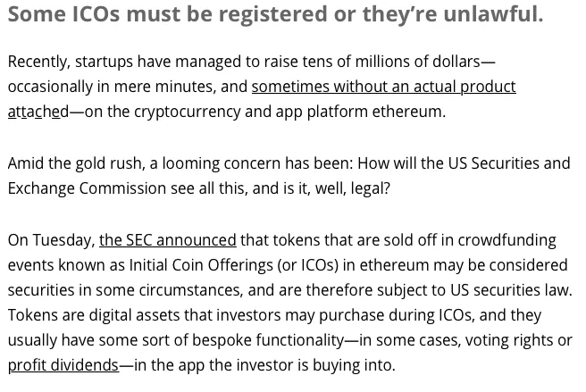
Task: Open the "sometimes without an actual product" link
Action: coord(383,88)
